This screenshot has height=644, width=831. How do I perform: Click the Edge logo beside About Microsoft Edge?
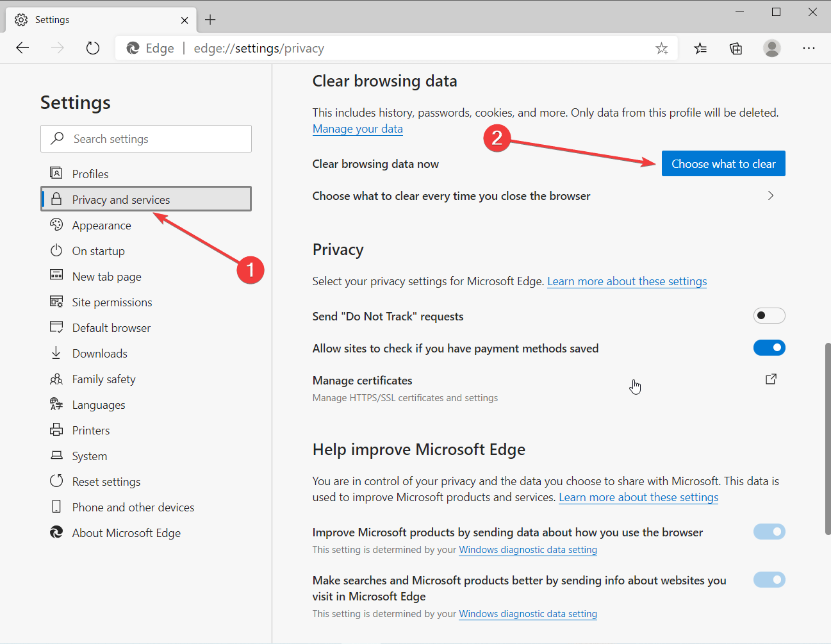(56, 533)
